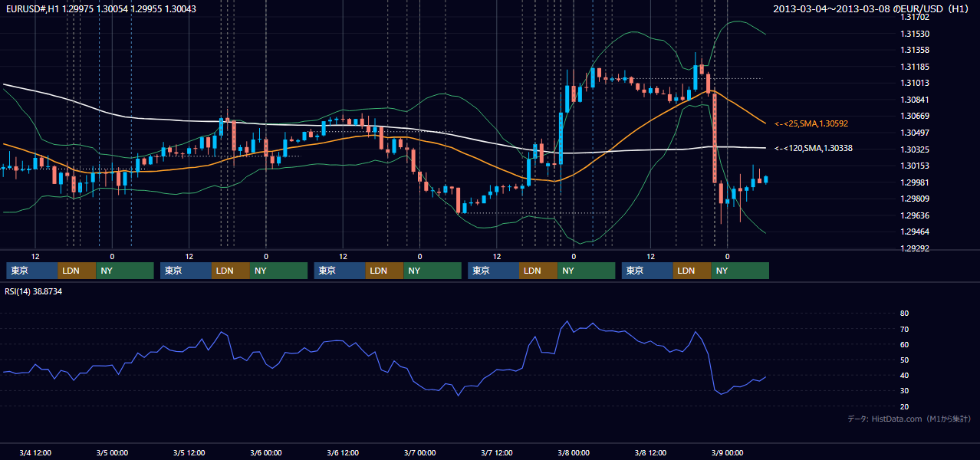The height and width of the screenshot is (460, 980).
Task: Click the RSI 40 level label
Action: (904, 375)
